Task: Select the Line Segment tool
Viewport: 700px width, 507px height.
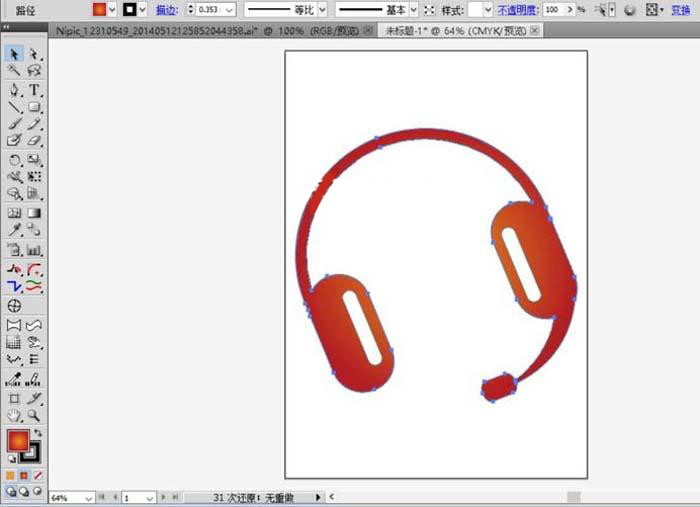Action: pyautogui.click(x=14, y=107)
